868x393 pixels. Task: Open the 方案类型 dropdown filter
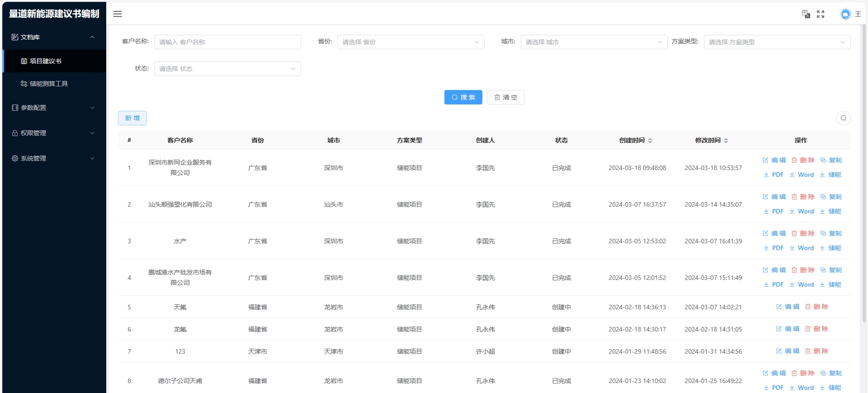(x=777, y=42)
